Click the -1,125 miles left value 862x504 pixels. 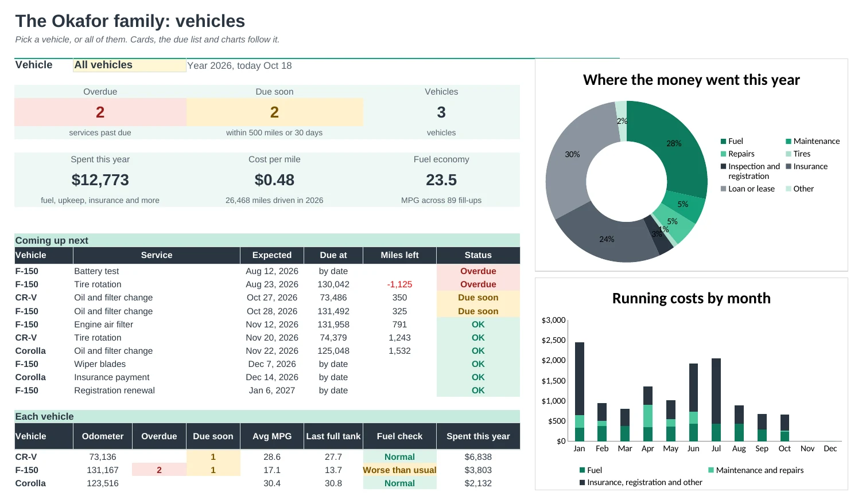coord(399,284)
